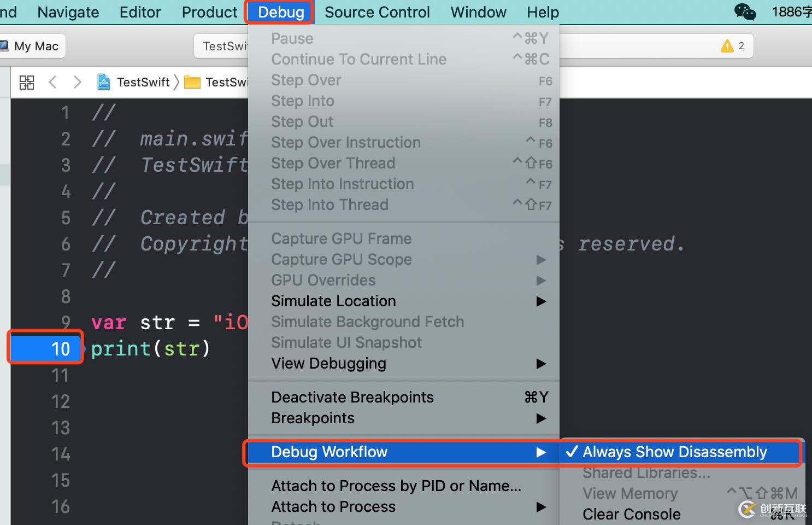Screen dimensions: 812x525
Task: Select Deactivate Breakpoints menu item
Action: pyautogui.click(x=404, y=397)
